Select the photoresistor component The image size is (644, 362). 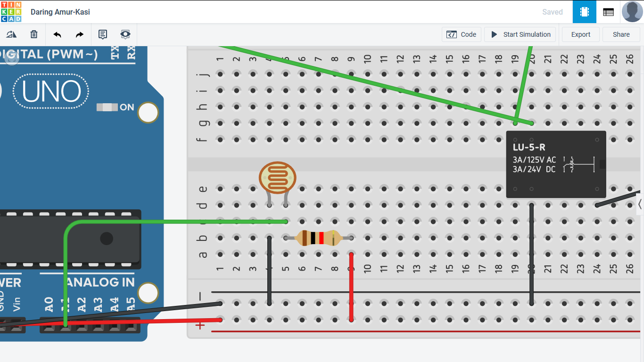coord(277,178)
